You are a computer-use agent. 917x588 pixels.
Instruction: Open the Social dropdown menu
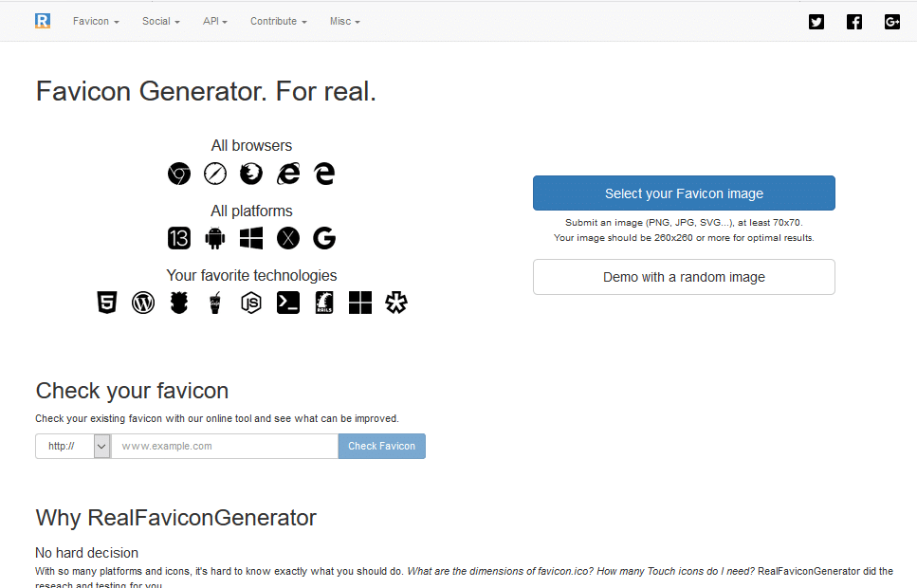[x=161, y=21]
